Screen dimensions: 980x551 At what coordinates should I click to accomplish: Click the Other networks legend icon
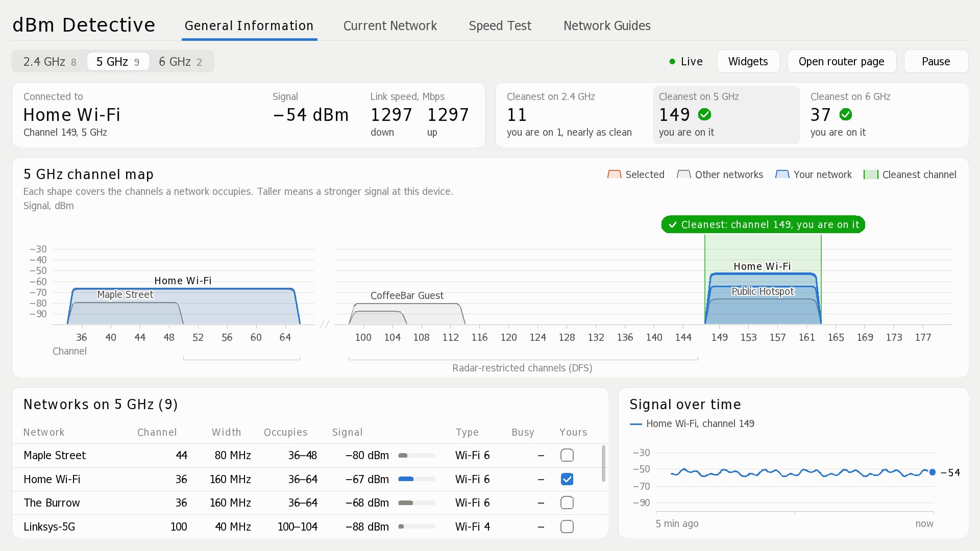[x=684, y=174]
